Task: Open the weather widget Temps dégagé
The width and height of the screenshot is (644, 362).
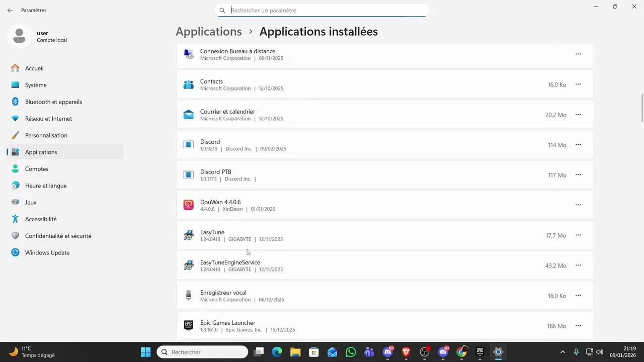Action: pyautogui.click(x=32, y=352)
